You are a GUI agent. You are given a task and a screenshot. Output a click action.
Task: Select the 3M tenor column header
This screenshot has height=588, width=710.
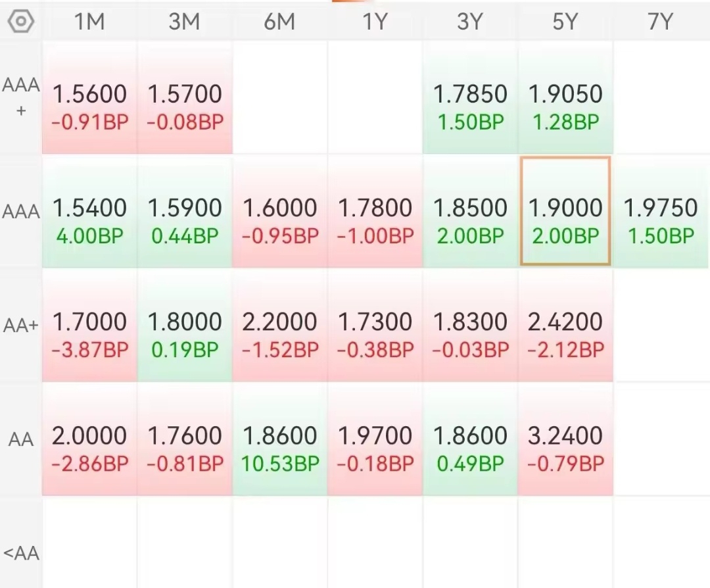point(184,22)
